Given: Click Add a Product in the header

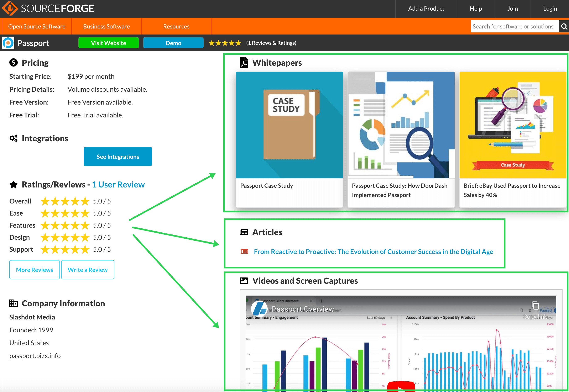Looking at the screenshot, I should coord(426,9).
